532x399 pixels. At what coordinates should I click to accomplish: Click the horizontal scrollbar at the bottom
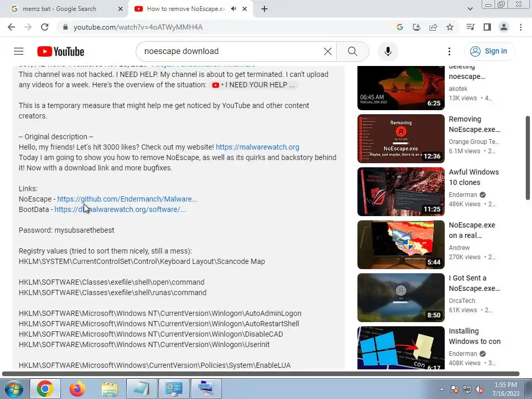pos(261,374)
